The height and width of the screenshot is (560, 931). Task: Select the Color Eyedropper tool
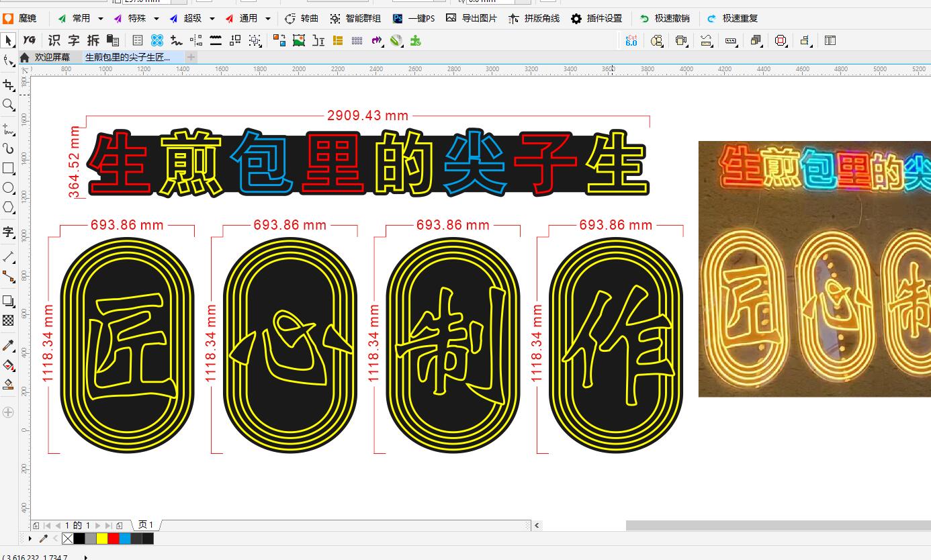pos(8,345)
